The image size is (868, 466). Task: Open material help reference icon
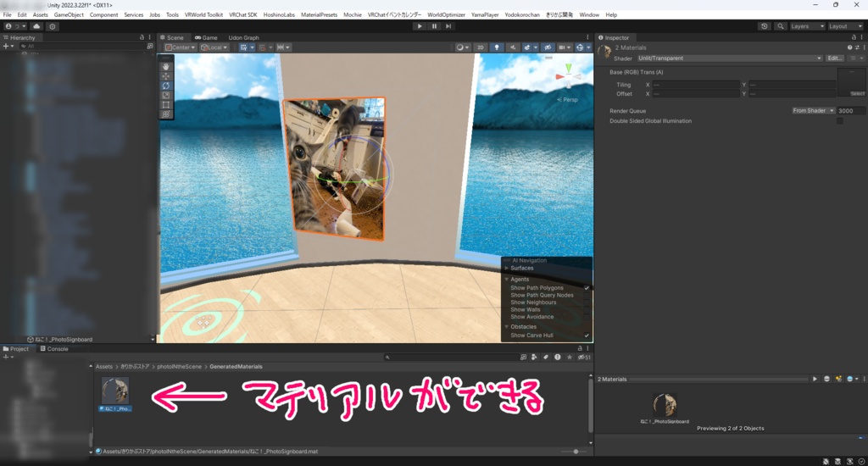coord(849,47)
